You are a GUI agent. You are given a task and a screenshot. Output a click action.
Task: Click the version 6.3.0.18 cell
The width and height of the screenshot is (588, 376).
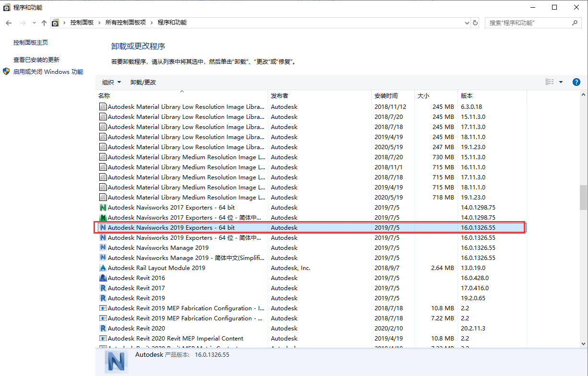point(471,107)
